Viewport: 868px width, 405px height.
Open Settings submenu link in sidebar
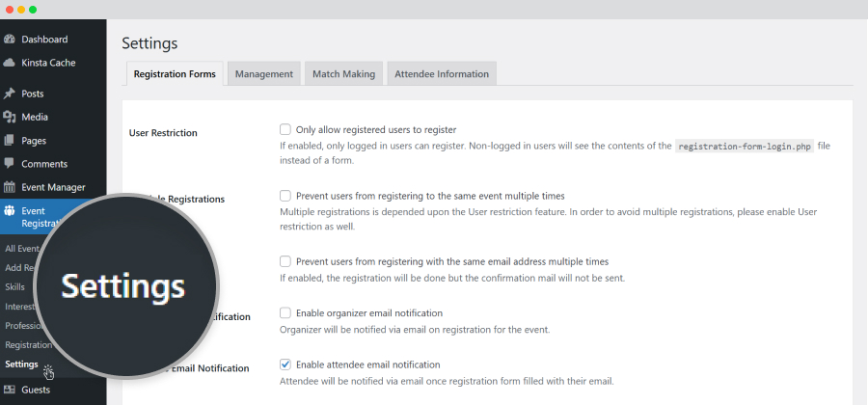pyautogui.click(x=21, y=364)
